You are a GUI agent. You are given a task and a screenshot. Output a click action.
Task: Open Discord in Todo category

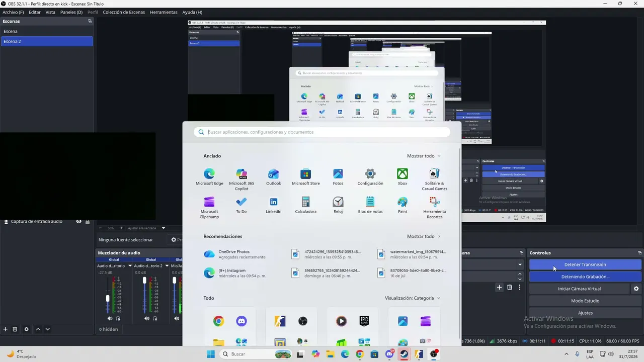tap(242, 321)
